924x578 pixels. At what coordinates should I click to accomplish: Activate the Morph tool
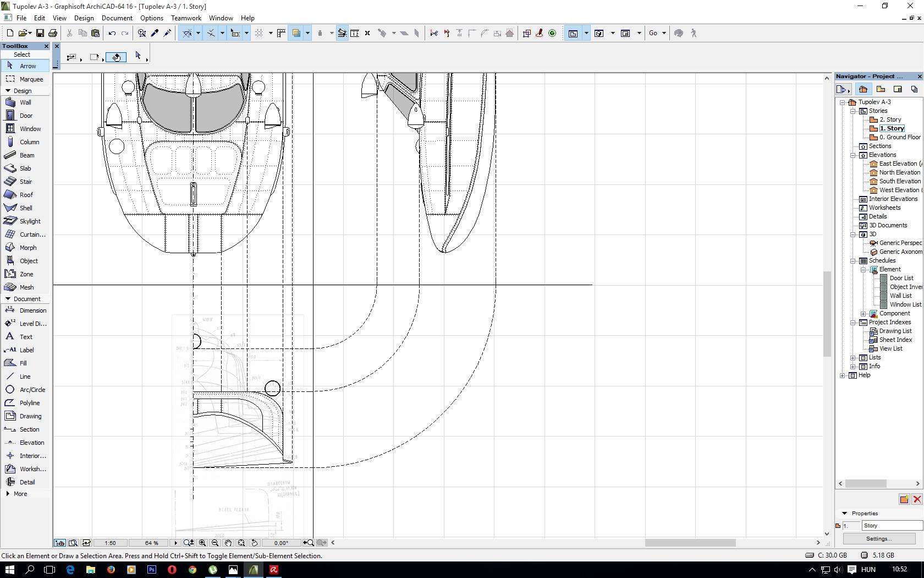click(x=28, y=248)
